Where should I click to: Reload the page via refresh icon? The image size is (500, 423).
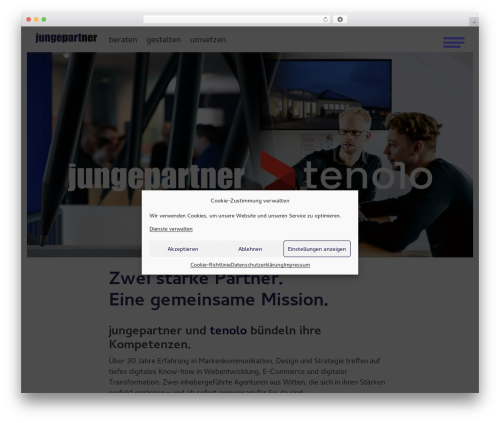[325, 20]
